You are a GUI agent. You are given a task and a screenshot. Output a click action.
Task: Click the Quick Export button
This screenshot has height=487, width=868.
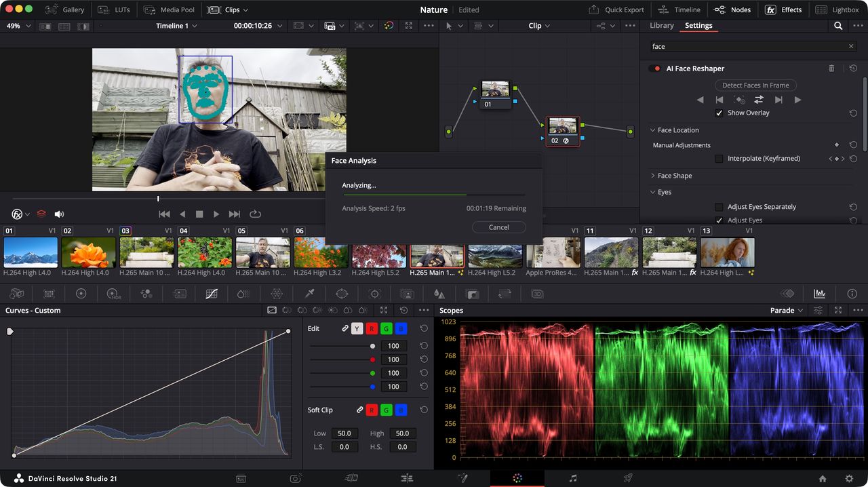click(x=616, y=10)
